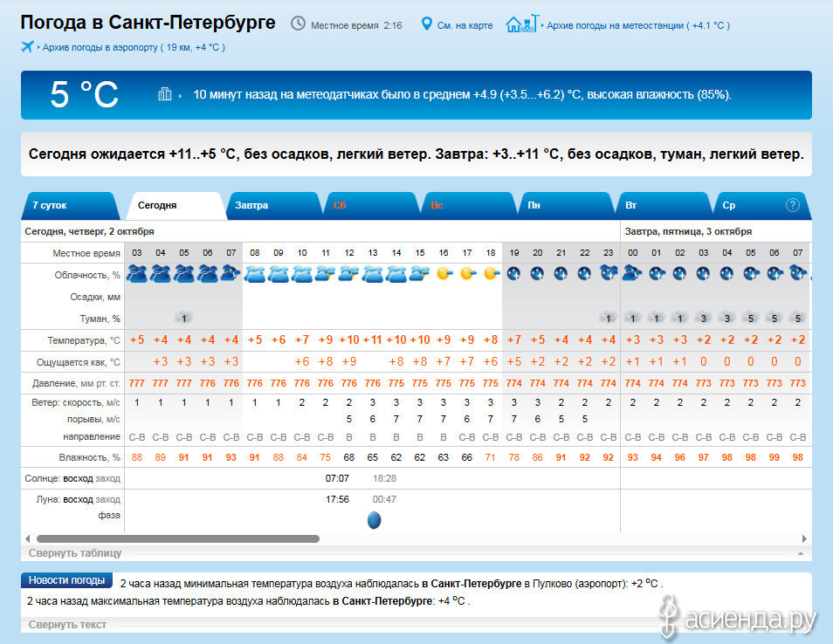This screenshot has height=644, width=833.
Task: Switch to the '7 суток' tab
Action: (x=50, y=206)
